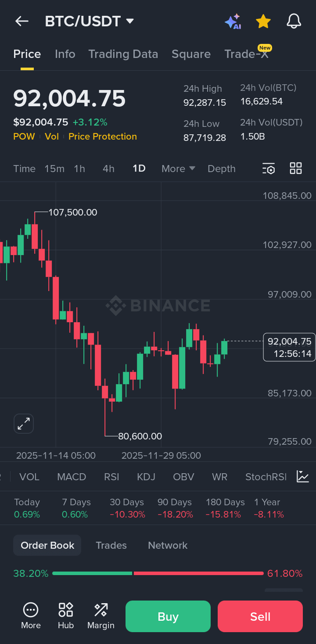Select the 4h timeframe
This screenshot has height=644, width=316.
click(108, 169)
